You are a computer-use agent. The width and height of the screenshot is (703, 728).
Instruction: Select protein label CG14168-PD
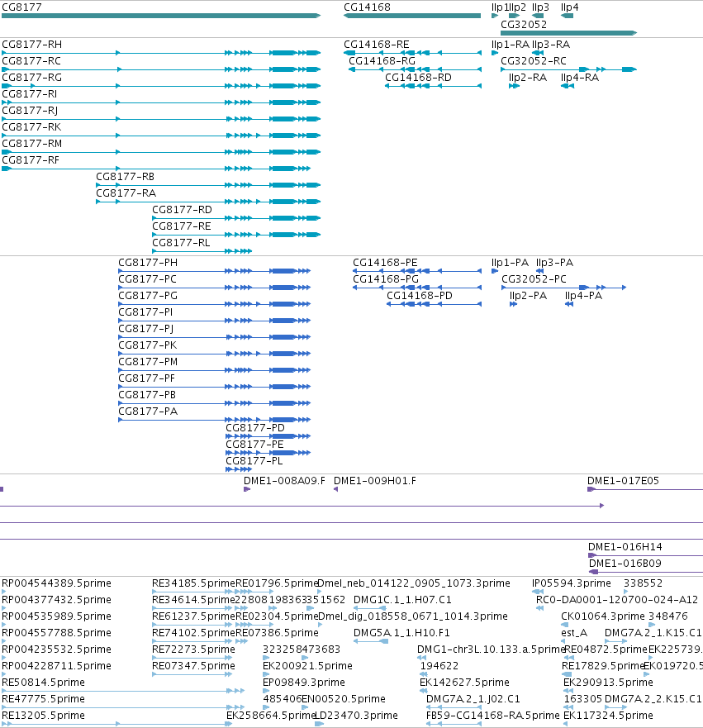point(420,296)
